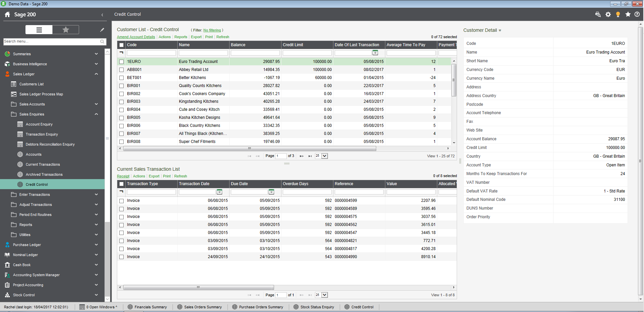Open the 0 Open Windows list
The width and height of the screenshot is (644, 312).
(x=98, y=307)
